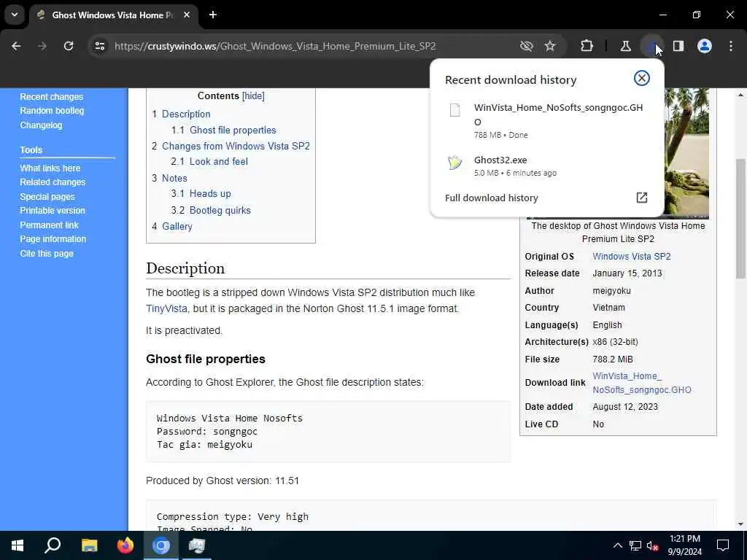Image resolution: width=747 pixels, height=560 pixels.
Task: Open the Windows Vista SP2 infobox link
Action: click(631, 256)
